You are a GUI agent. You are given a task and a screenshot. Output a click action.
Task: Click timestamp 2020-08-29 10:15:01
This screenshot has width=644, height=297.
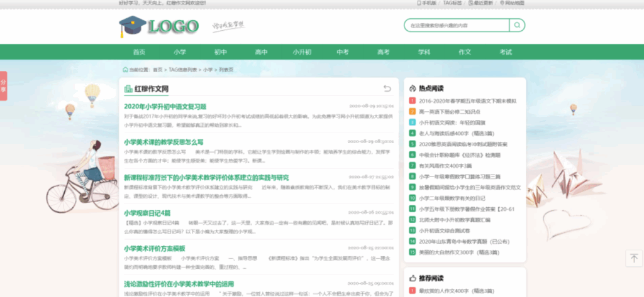coord(371,106)
